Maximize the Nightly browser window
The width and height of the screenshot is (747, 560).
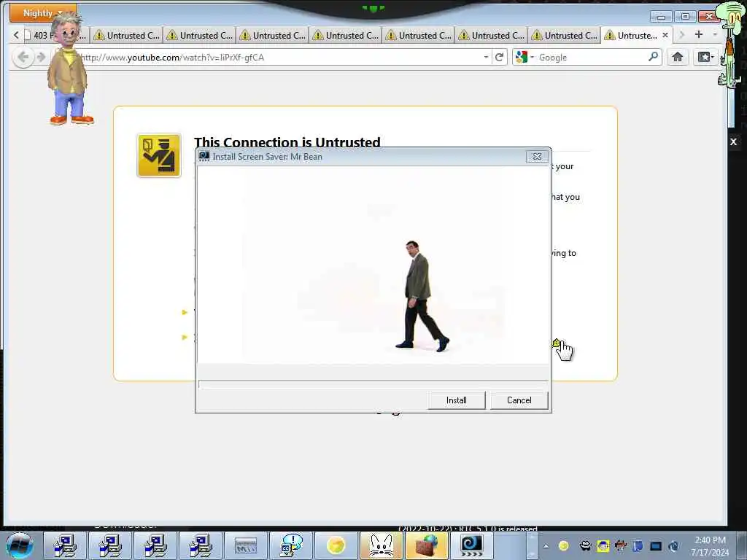click(x=685, y=17)
